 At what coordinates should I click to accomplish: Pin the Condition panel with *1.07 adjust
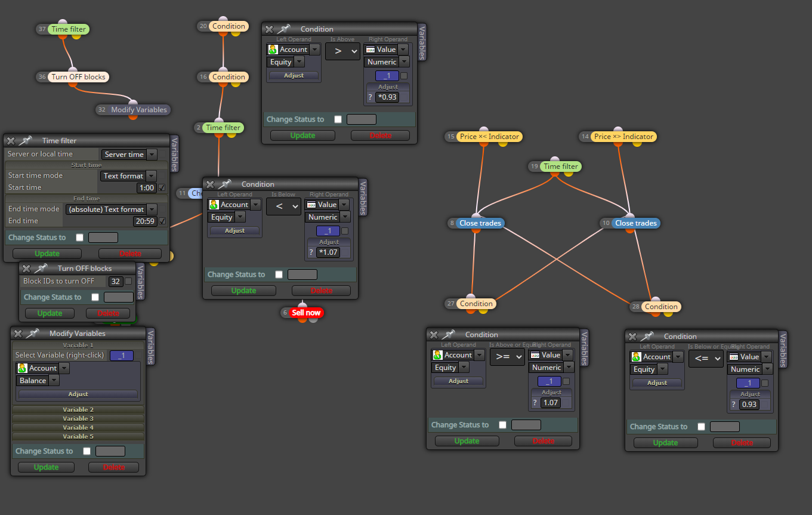[x=224, y=184]
